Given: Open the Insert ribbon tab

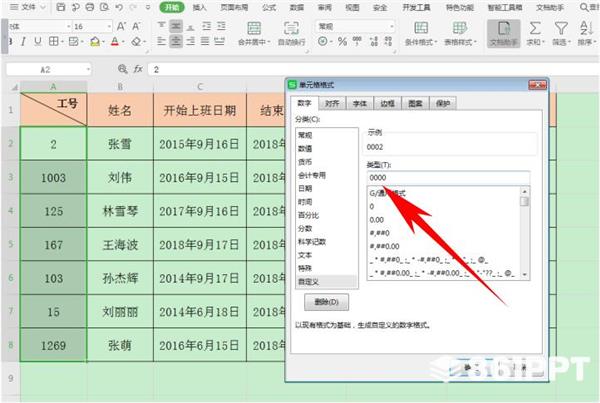Looking at the screenshot, I should [199, 7].
